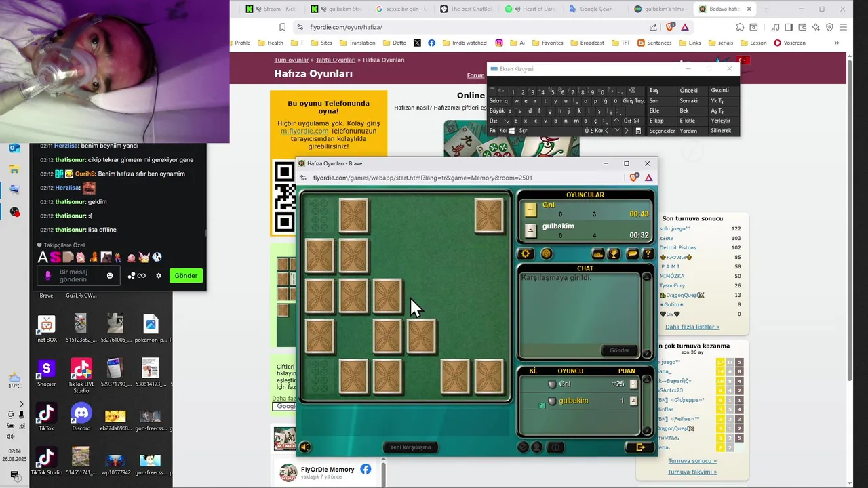Open Discord desktop shortcut

point(81,417)
